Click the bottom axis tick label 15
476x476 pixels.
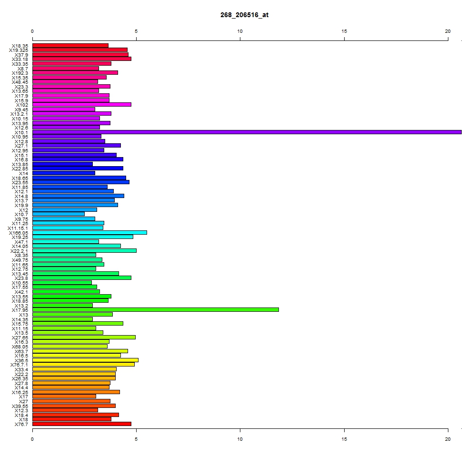point(344,439)
